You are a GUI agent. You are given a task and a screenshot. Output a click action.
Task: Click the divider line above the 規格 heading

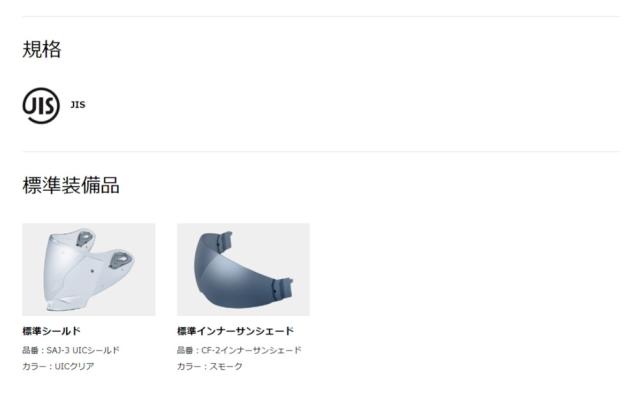coord(321,17)
